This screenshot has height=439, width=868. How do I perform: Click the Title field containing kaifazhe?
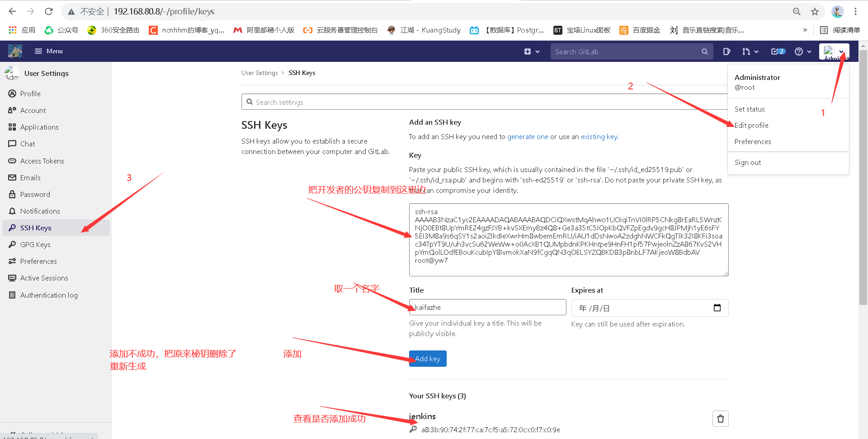pyautogui.click(x=487, y=307)
